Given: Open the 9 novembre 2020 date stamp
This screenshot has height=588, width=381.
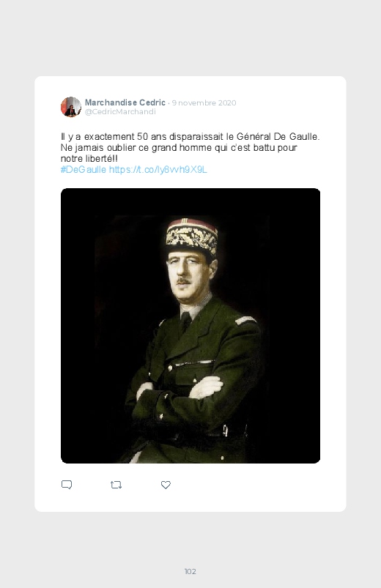Looking at the screenshot, I should tap(204, 103).
